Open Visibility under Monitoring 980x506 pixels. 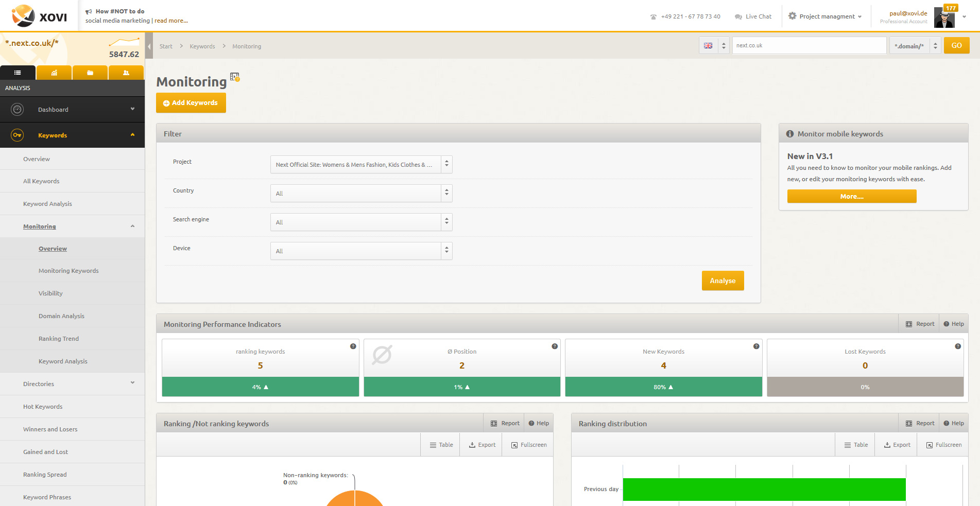pyautogui.click(x=50, y=293)
